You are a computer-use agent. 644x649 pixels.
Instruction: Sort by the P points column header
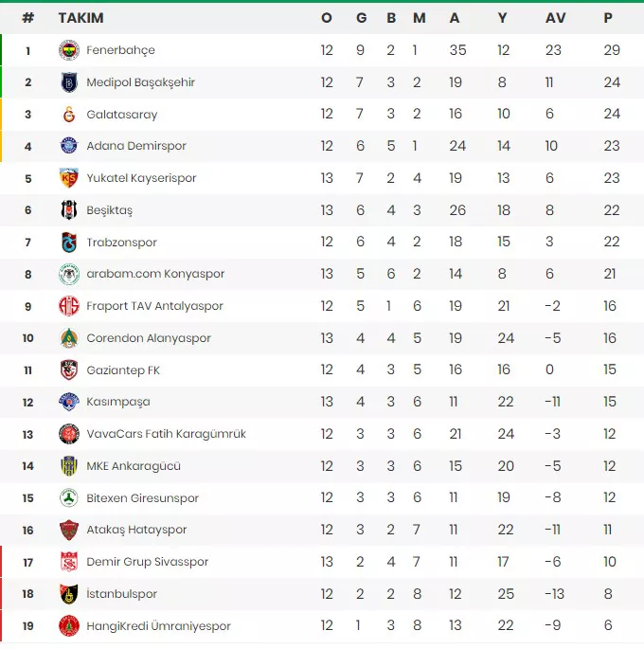tap(608, 18)
